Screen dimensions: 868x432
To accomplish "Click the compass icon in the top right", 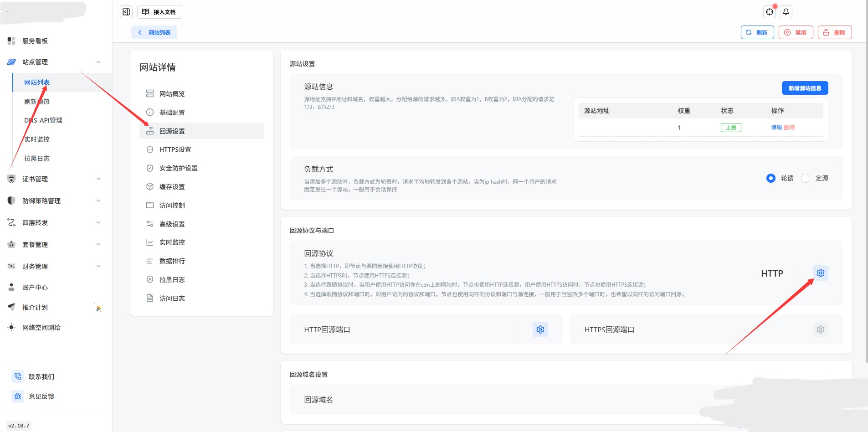I will (x=770, y=12).
